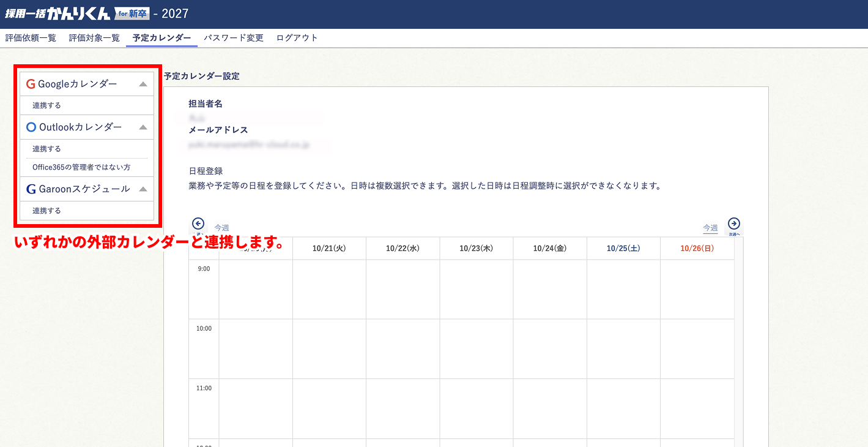Collapse the Googleカレンダー section
The height and width of the screenshot is (447, 868).
coord(143,85)
